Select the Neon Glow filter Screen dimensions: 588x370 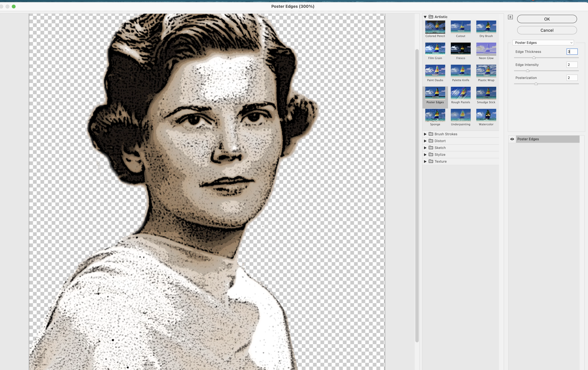[486, 49]
